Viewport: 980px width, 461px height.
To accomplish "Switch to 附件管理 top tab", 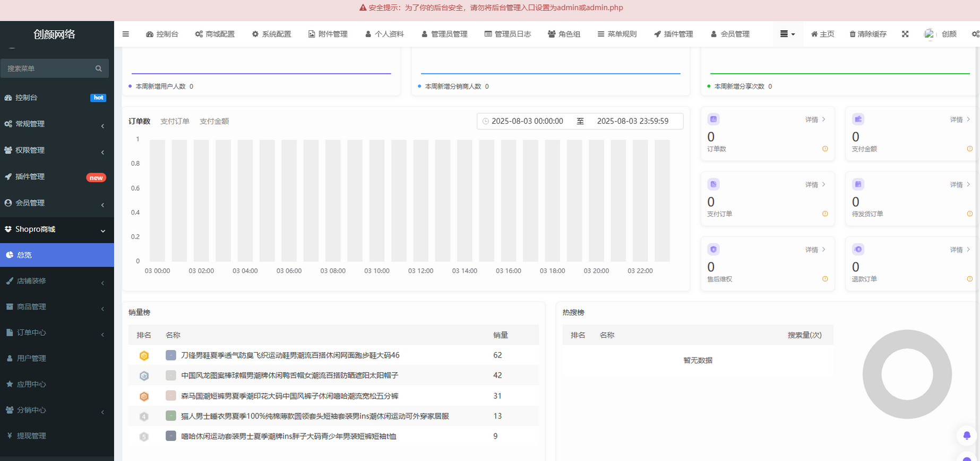I will pyautogui.click(x=328, y=34).
